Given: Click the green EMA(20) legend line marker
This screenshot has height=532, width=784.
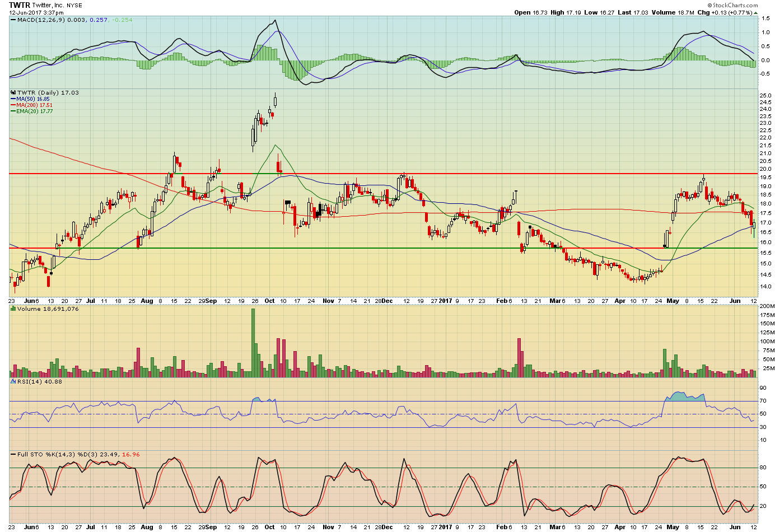Looking at the screenshot, I should [13, 111].
